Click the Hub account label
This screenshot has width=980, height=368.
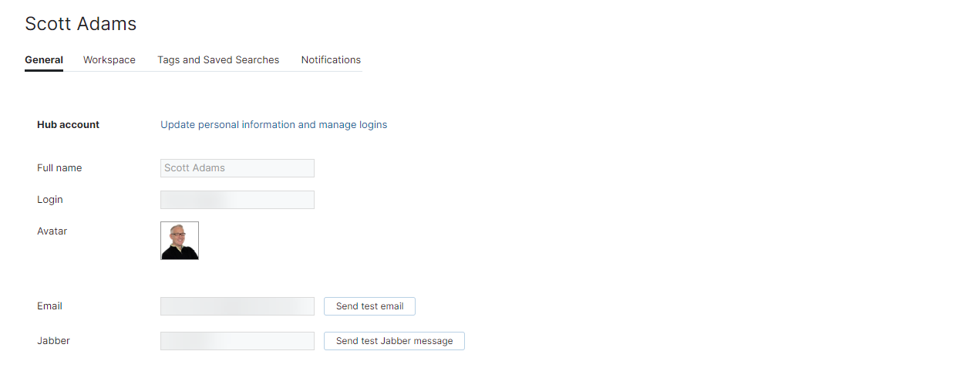68,124
